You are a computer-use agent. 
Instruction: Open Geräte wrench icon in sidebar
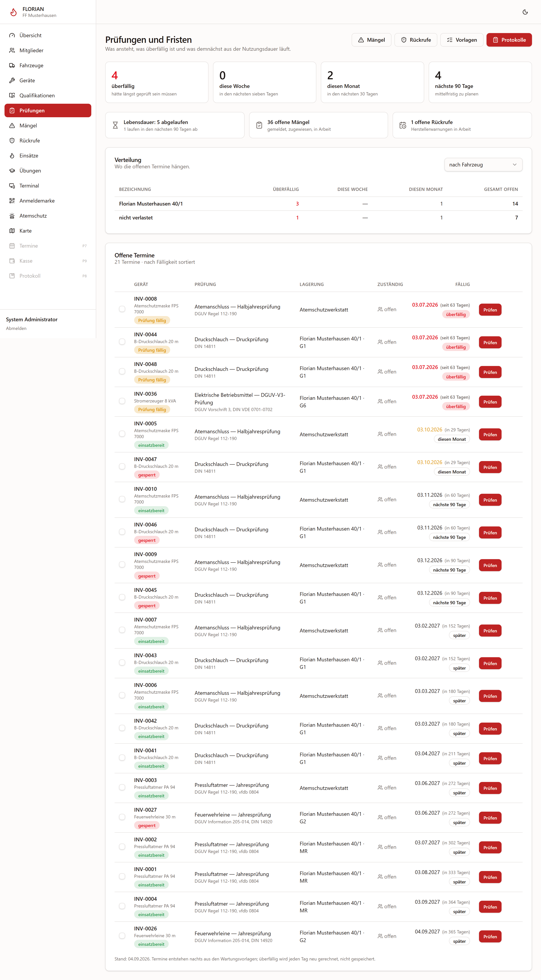coord(12,80)
